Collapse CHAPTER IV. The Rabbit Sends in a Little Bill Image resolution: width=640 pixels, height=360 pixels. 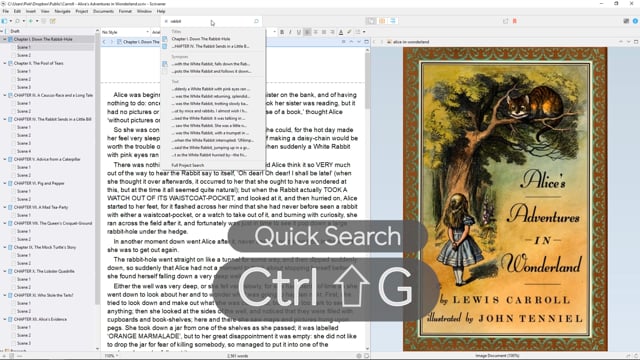tap(5, 119)
